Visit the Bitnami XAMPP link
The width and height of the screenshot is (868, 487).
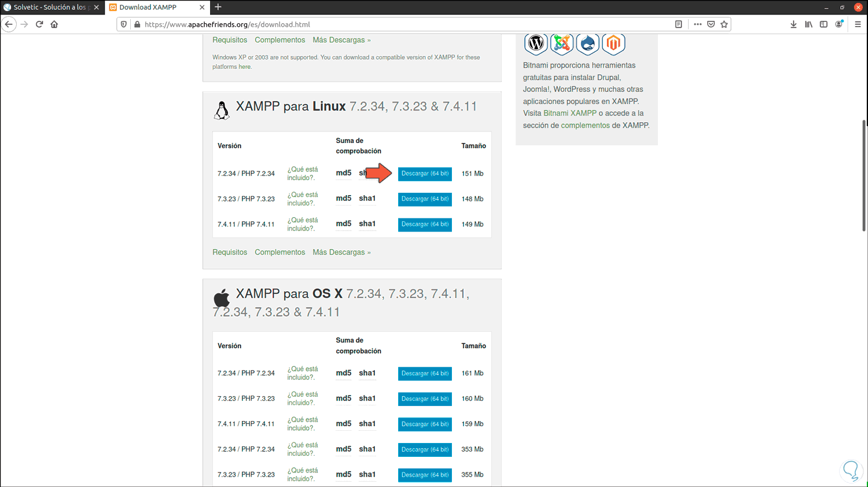click(570, 113)
